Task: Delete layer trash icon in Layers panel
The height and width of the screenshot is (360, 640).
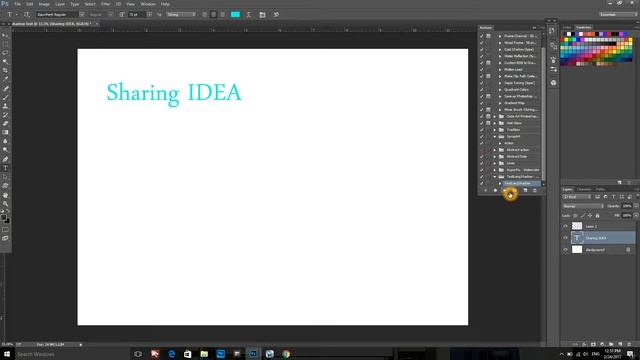Action: click(629, 344)
